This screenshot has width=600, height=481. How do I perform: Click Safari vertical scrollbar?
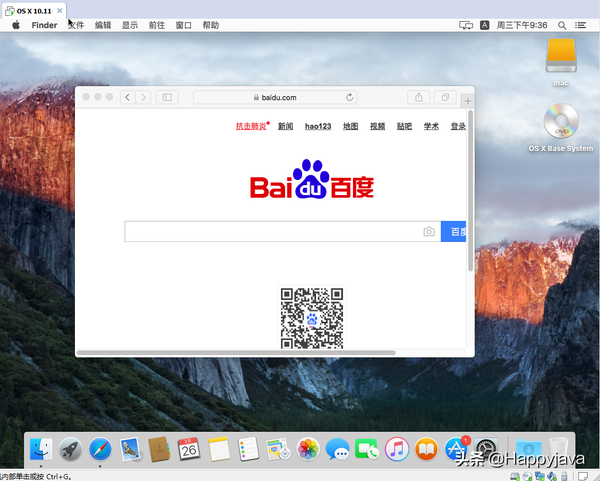tap(471, 191)
